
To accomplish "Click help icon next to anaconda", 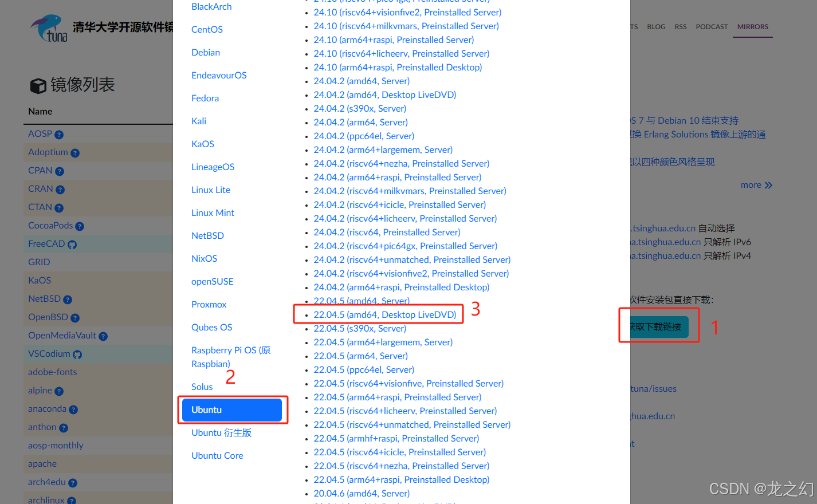I will [x=73, y=409].
